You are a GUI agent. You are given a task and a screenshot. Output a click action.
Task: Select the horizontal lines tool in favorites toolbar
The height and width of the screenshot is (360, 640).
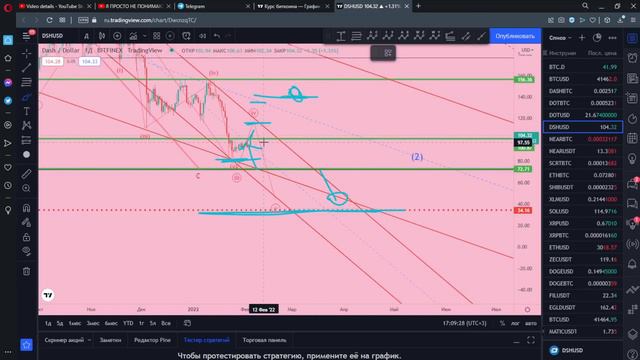[356, 36]
